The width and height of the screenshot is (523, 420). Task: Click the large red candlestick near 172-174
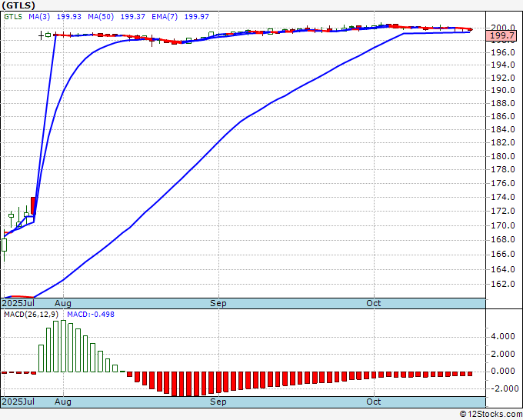click(33, 205)
